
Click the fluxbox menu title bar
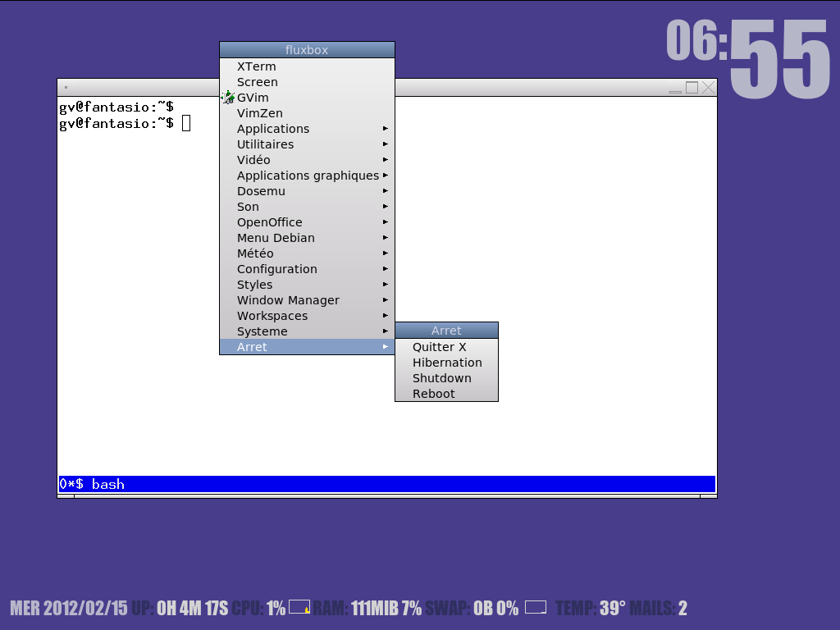tap(307, 50)
